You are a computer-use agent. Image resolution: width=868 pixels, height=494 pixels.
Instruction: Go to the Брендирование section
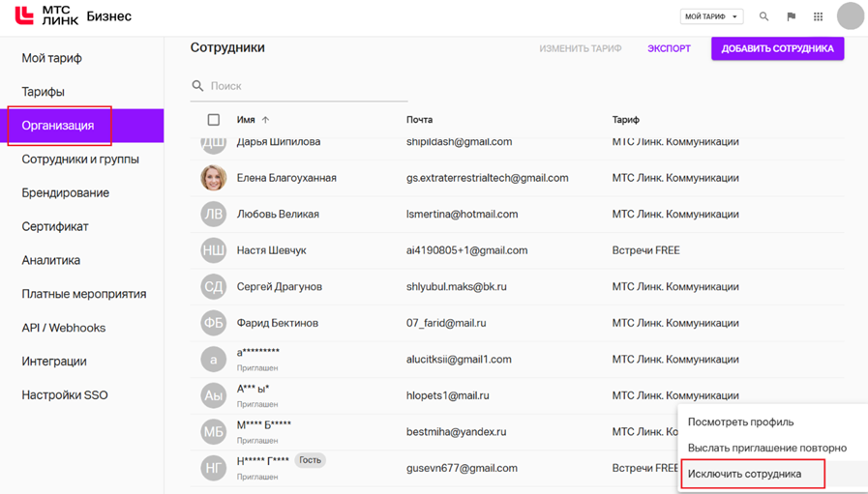pyautogui.click(x=65, y=193)
